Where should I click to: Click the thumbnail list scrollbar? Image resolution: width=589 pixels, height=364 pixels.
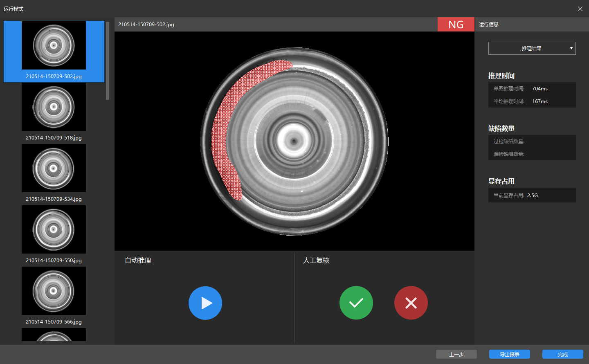click(108, 61)
